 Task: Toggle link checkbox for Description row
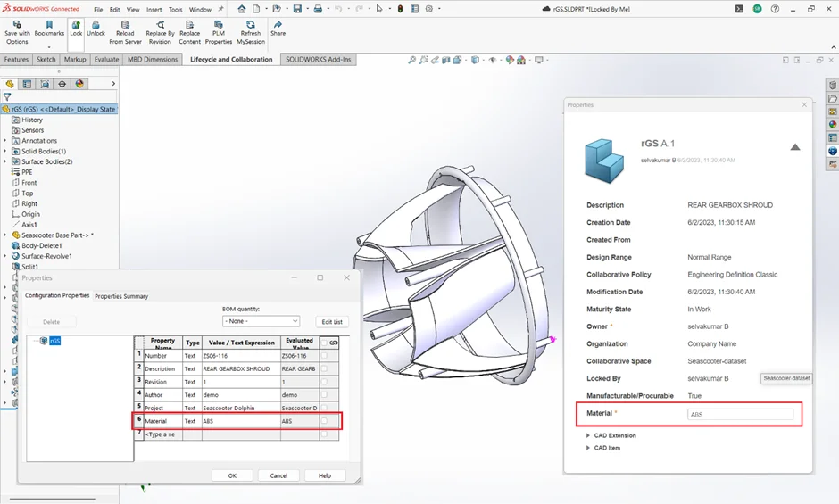pos(324,368)
